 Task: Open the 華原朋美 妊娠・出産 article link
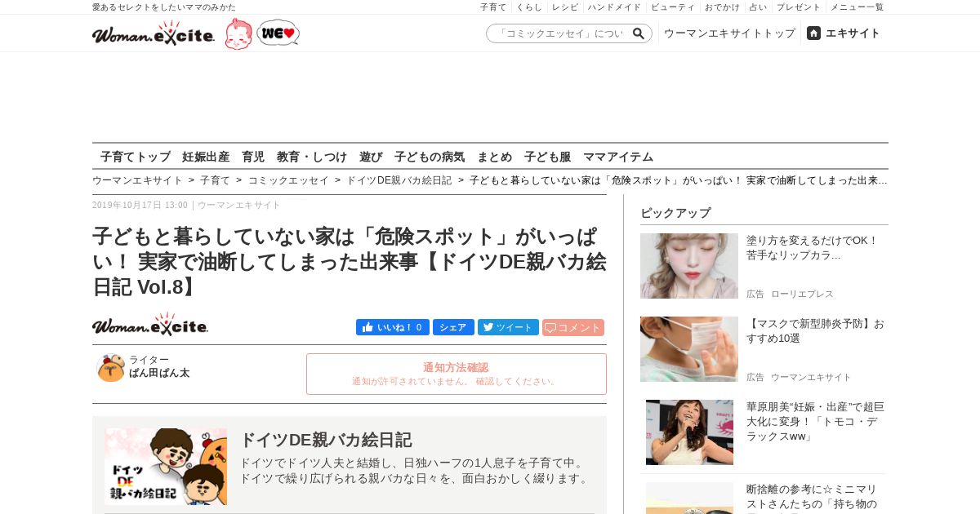815,421
